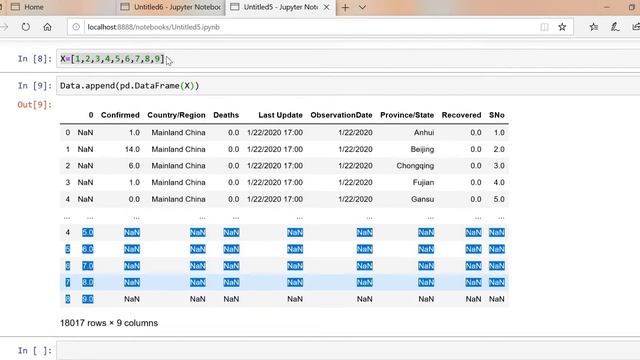Click the Province/State column header
640x360 pixels.
point(407,115)
